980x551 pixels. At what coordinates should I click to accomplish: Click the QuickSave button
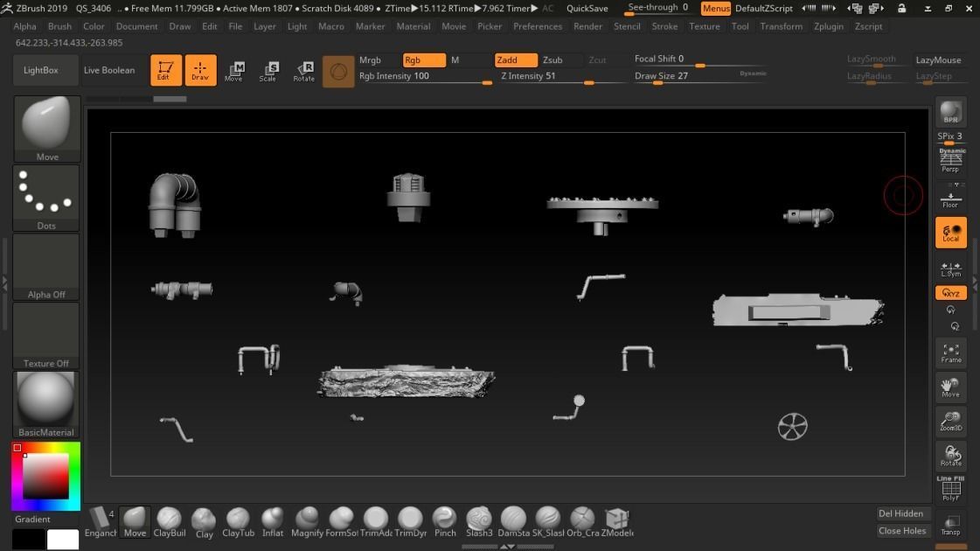tap(587, 8)
